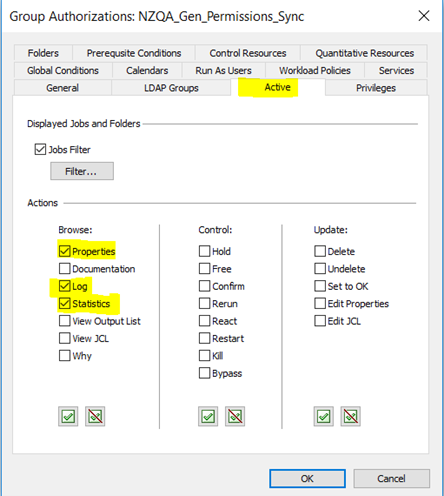Click select-all icon under Control column
The image size is (444, 496).
pos(208,416)
